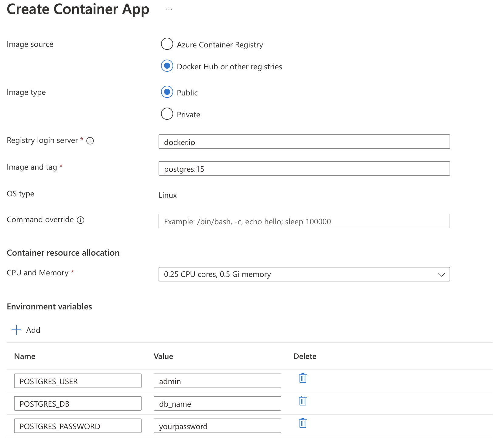Focus the Image and tag text box
Image resolution: width=500 pixels, height=448 pixels.
click(304, 169)
